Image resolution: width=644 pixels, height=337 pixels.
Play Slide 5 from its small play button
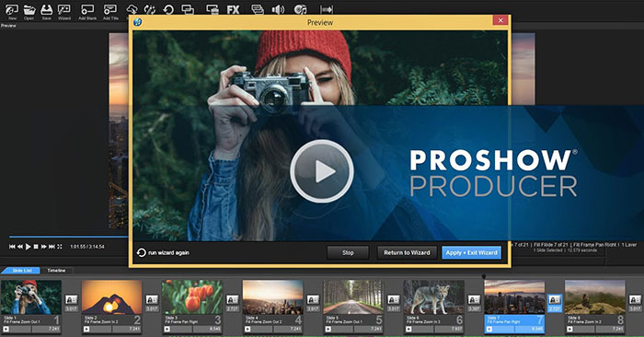tap(328, 329)
